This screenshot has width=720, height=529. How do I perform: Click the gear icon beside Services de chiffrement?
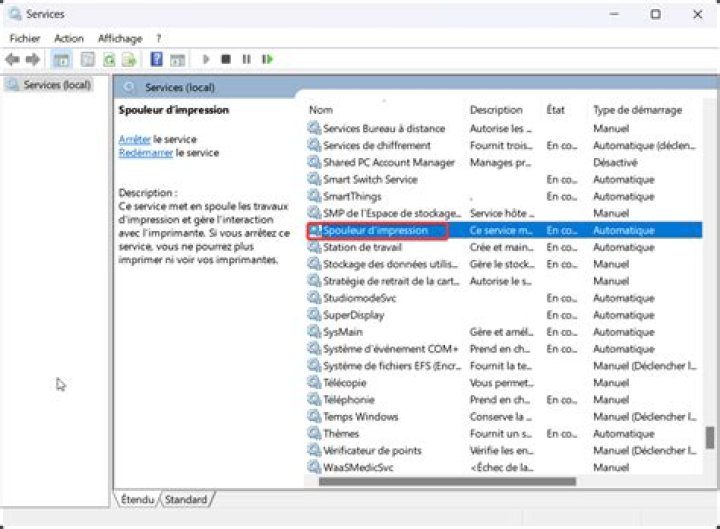314,145
